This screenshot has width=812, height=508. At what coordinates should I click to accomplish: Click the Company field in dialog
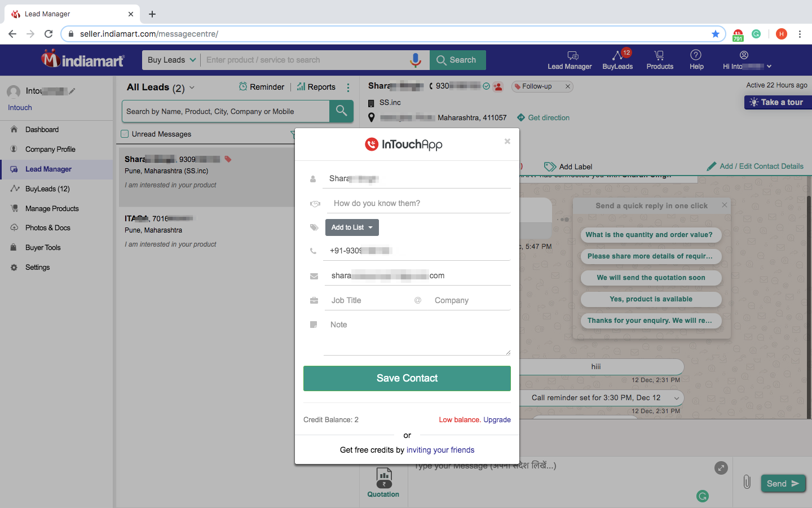tap(469, 300)
